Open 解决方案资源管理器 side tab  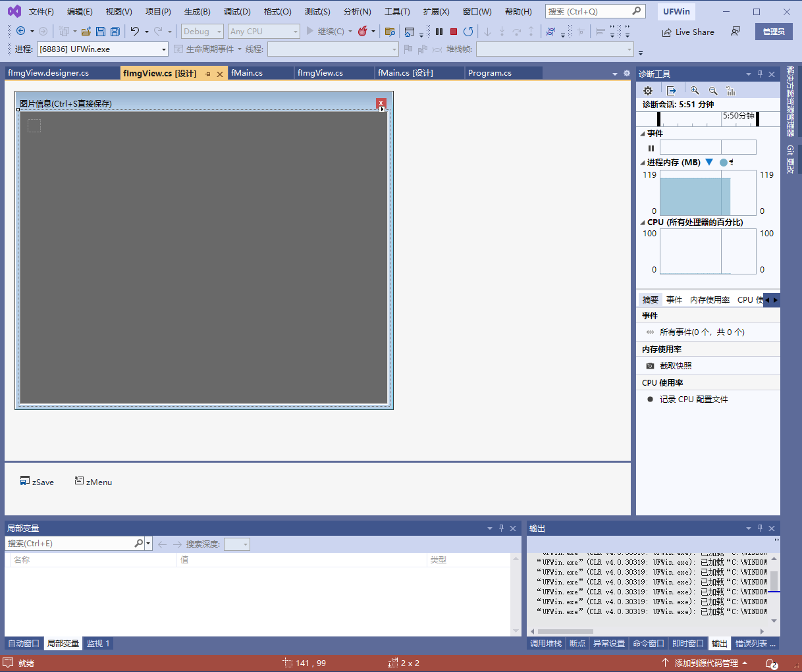click(791, 101)
